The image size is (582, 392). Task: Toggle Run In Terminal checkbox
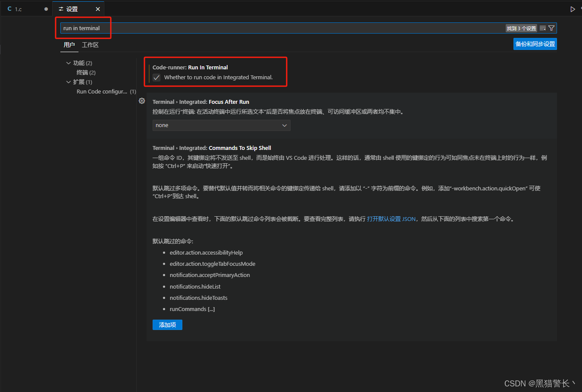pyautogui.click(x=156, y=78)
